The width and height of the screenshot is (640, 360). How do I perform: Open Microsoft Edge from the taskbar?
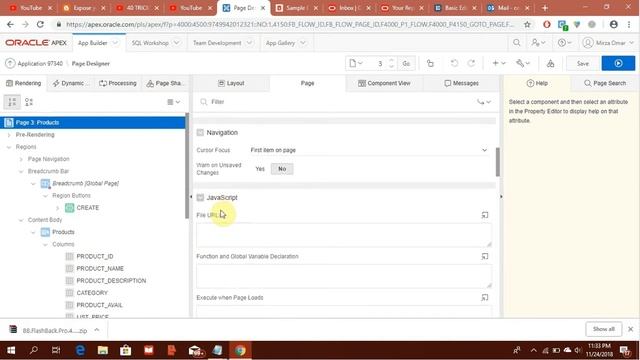click(80, 350)
